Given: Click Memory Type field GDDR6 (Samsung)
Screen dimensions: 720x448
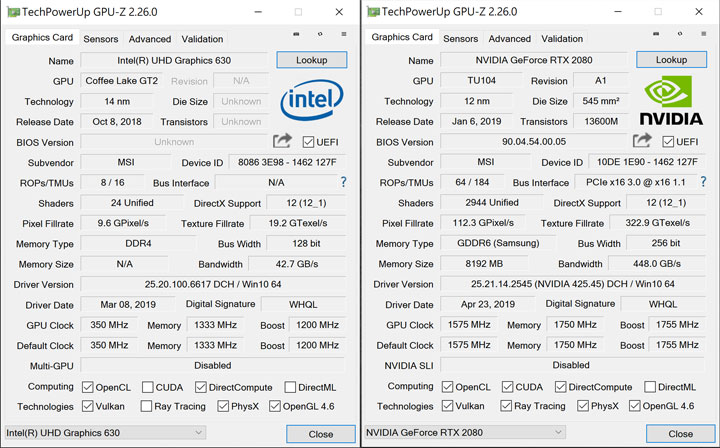Looking at the screenshot, I should click(x=498, y=243).
